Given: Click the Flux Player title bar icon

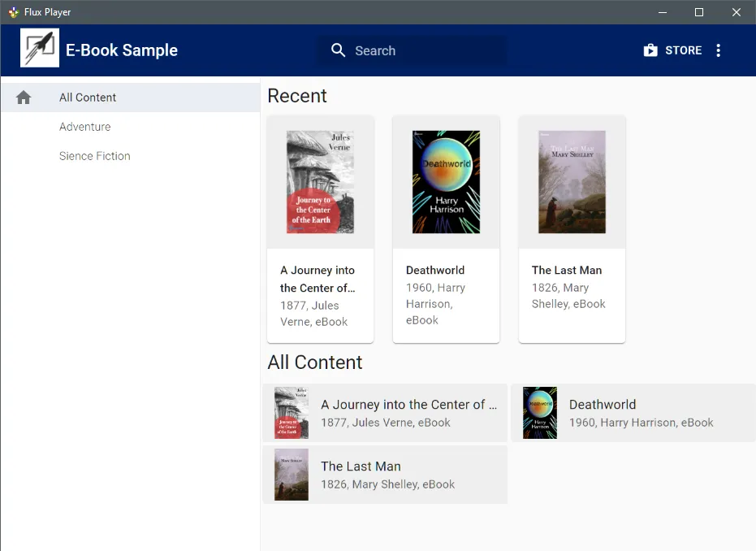Looking at the screenshot, I should click(13, 12).
